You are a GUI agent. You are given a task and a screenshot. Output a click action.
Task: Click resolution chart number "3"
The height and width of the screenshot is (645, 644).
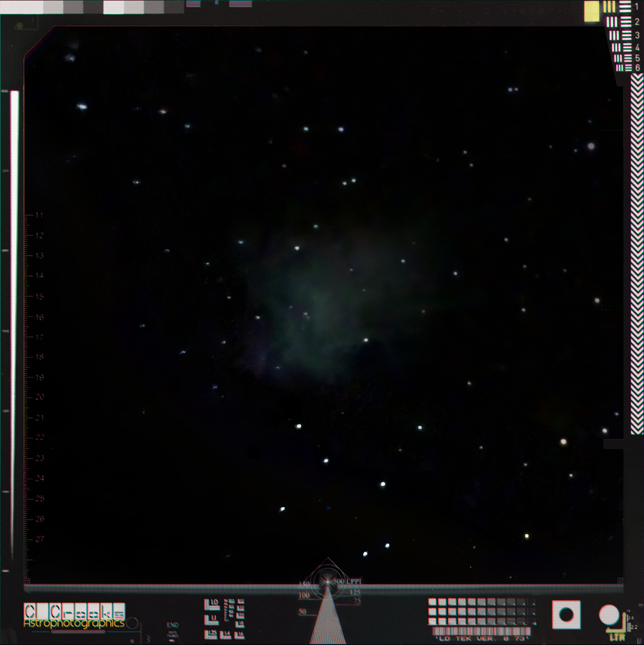coord(637,35)
